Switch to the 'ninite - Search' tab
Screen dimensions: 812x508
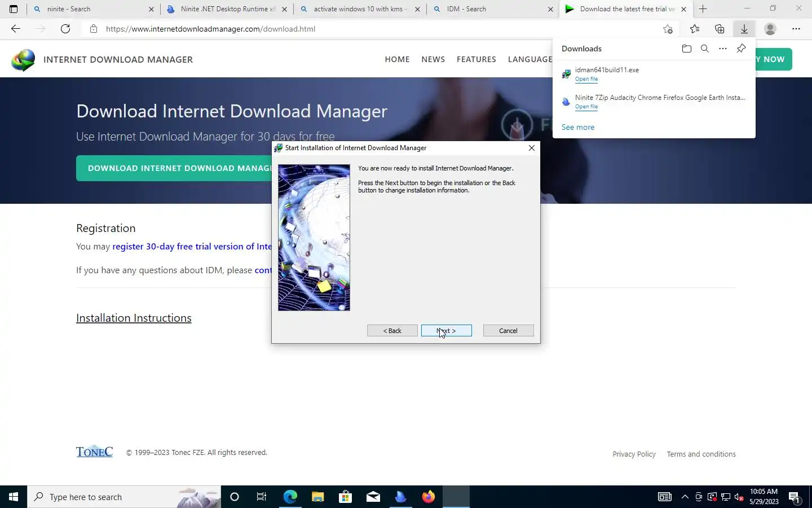pos(93,9)
